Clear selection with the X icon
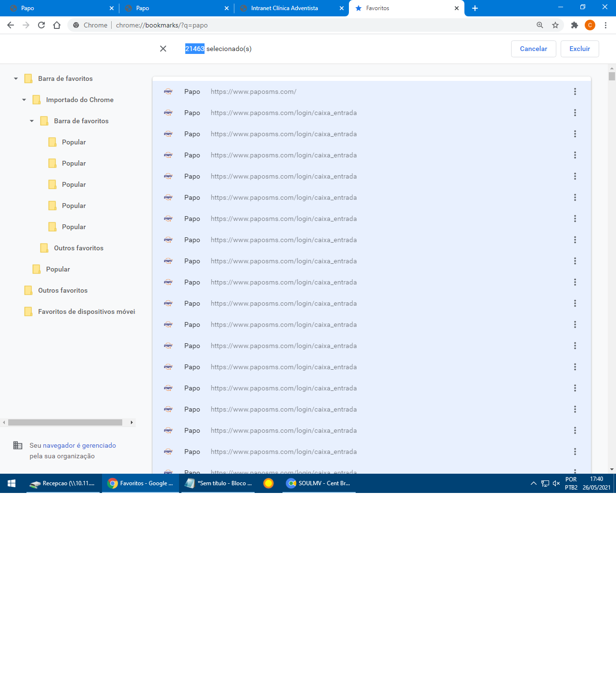The height and width of the screenshot is (673, 616). pos(163,49)
